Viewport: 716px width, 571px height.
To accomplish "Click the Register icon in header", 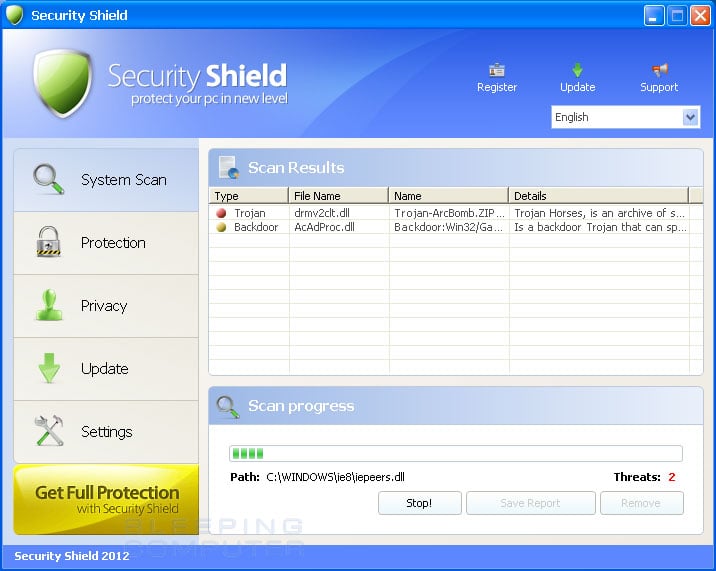I will pos(496,70).
